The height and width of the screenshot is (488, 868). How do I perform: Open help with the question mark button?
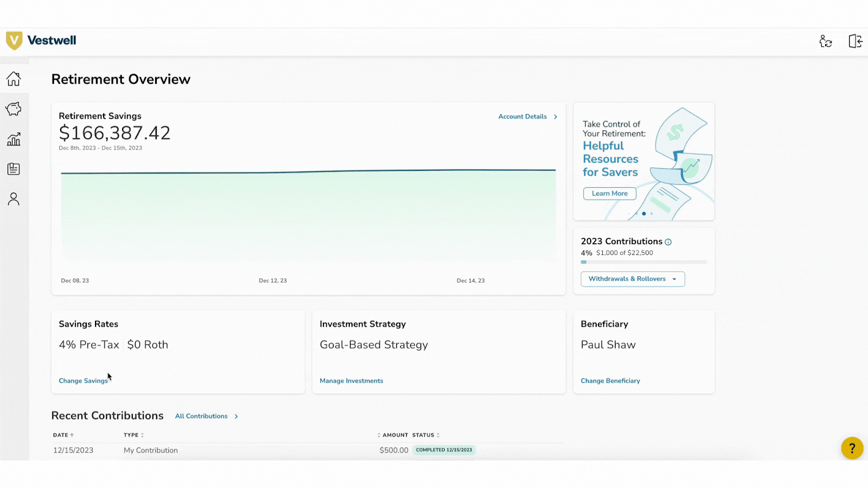852,448
